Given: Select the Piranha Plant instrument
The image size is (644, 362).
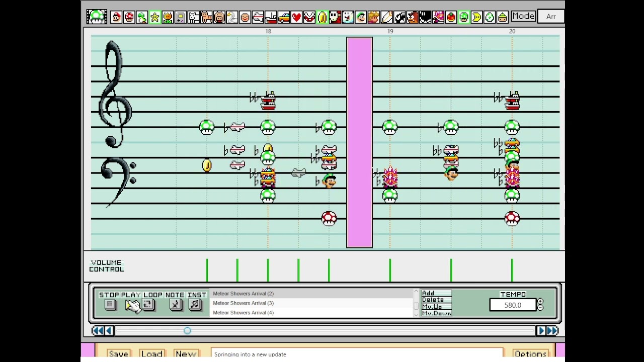Looking at the screenshot, I should tap(309, 17).
